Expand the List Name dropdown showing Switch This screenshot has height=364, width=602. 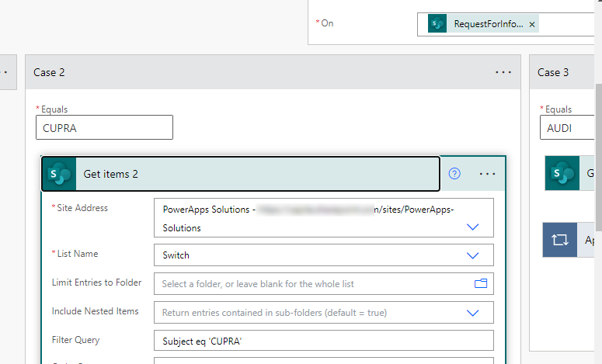472,255
